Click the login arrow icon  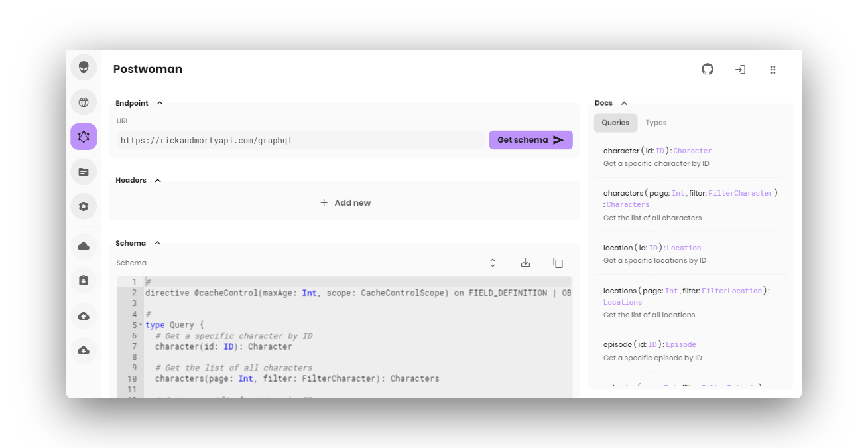pyautogui.click(x=740, y=70)
